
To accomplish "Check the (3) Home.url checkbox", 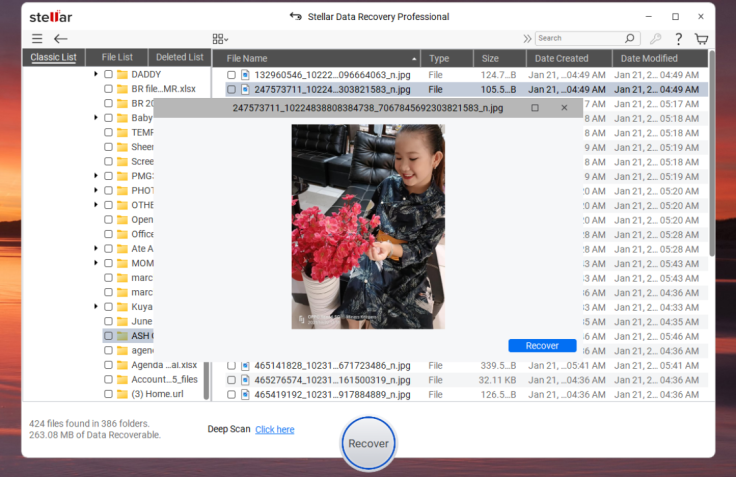I will point(108,394).
